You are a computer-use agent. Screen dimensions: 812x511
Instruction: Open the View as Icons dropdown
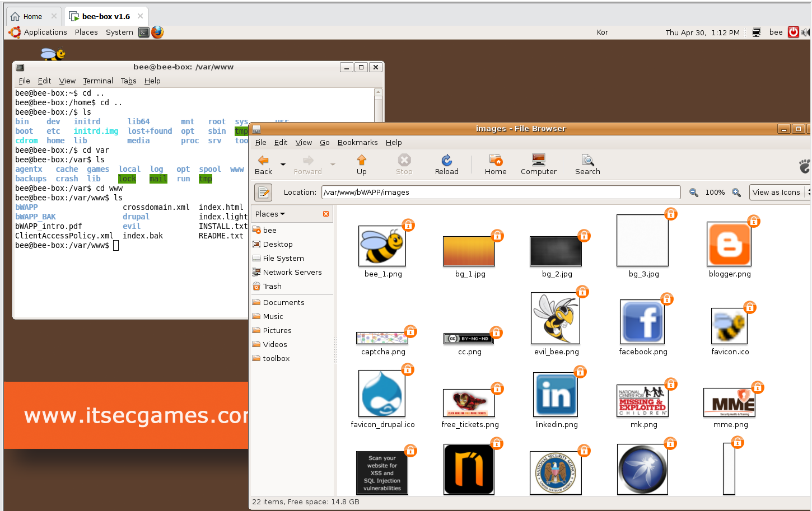(x=780, y=192)
